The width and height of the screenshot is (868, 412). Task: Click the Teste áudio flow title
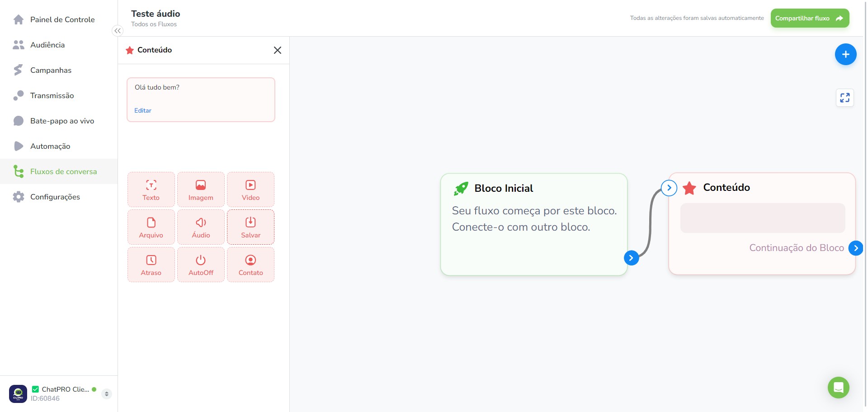click(x=156, y=14)
